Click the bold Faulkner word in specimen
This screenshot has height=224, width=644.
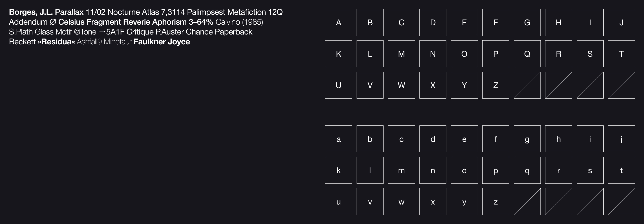(x=150, y=42)
